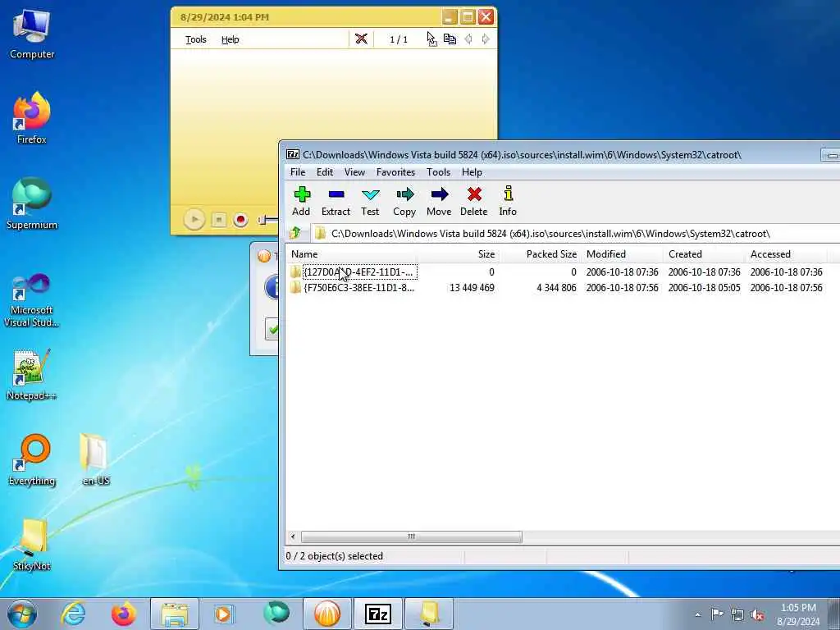Image resolution: width=840 pixels, height=630 pixels.
Task: Open the File menu in 7-Zip
Action: pyautogui.click(x=298, y=172)
